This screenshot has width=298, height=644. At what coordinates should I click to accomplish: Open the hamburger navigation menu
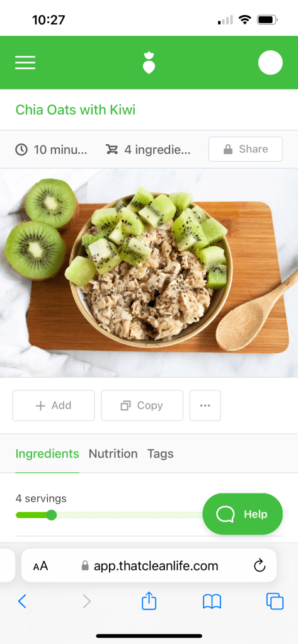(x=25, y=63)
